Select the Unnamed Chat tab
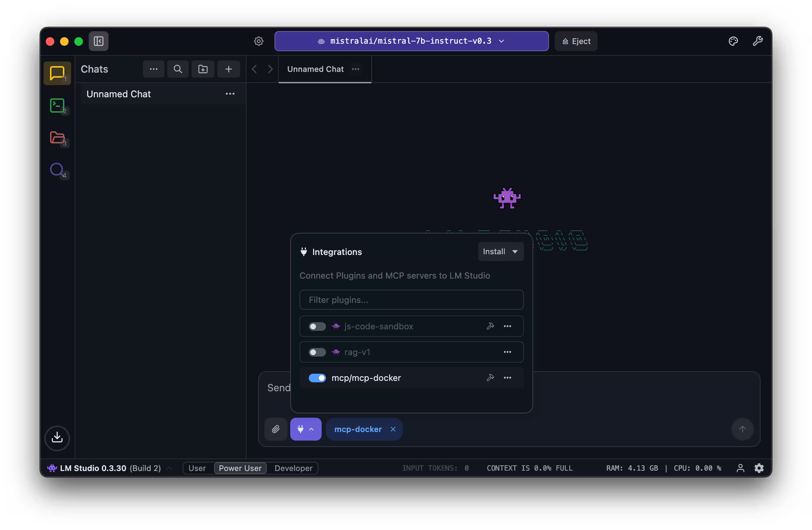Screen dimensions: 812x530 click(315, 69)
